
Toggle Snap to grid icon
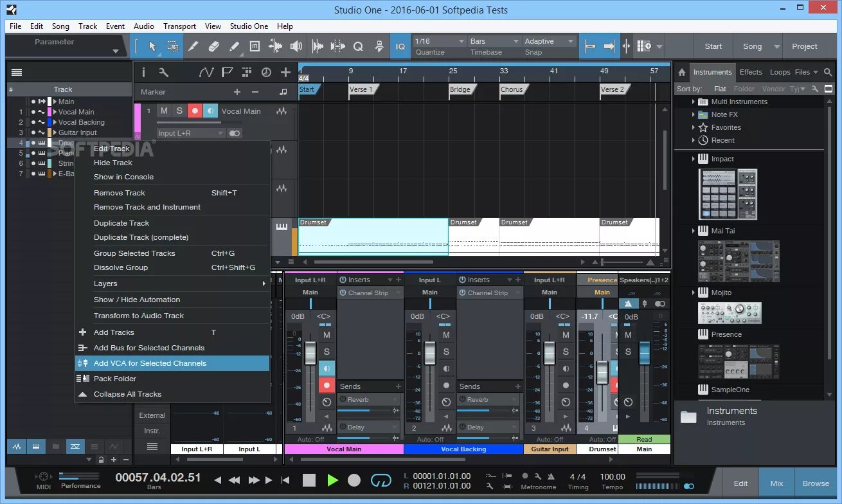point(589,46)
